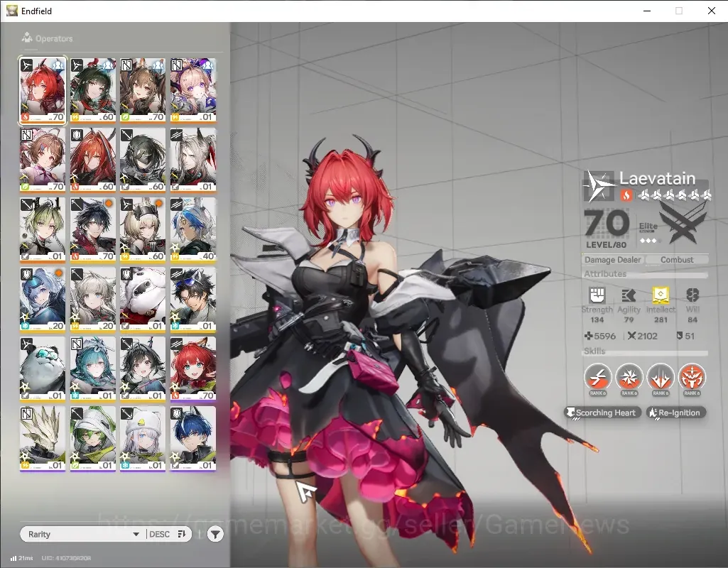Screen dimensions: 728x568
Task: Click the HP cross icon beside 5596
Action: click(x=589, y=336)
